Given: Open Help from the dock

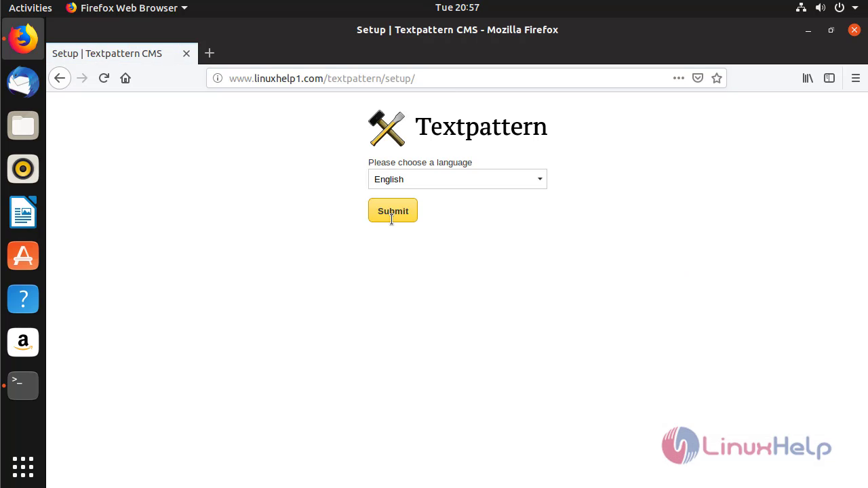Looking at the screenshot, I should pos(23,299).
